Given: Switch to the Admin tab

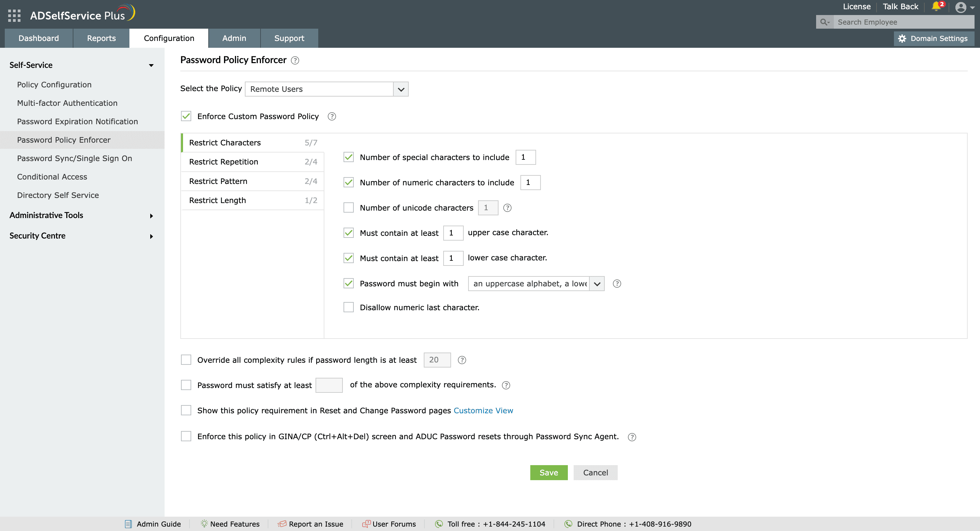Looking at the screenshot, I should pyautogui.click(x=234, y=38).
